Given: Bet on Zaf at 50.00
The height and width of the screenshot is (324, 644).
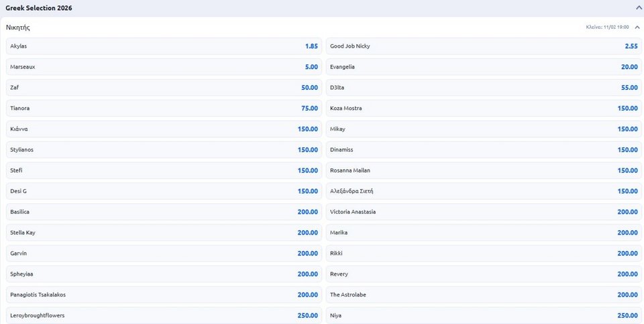Looking at the screenshot, I should [164, 88].
